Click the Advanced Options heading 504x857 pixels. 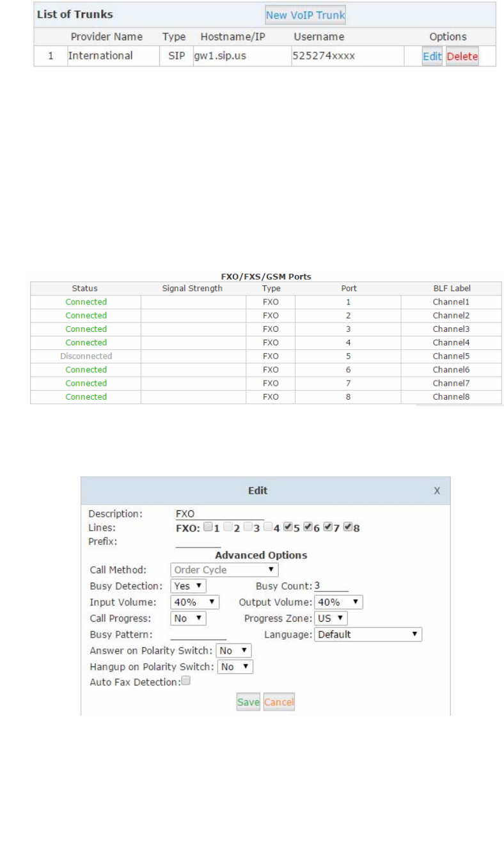pos(261,555)
